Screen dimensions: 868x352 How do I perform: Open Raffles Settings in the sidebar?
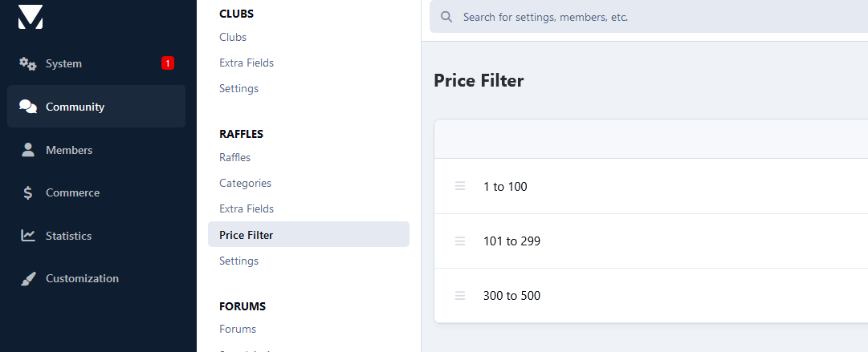tap(238, 261)
